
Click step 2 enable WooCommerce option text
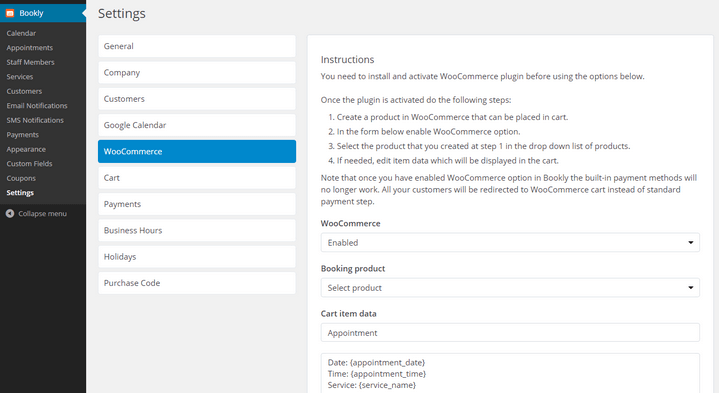pyautogui.click(x=428, y=132)
